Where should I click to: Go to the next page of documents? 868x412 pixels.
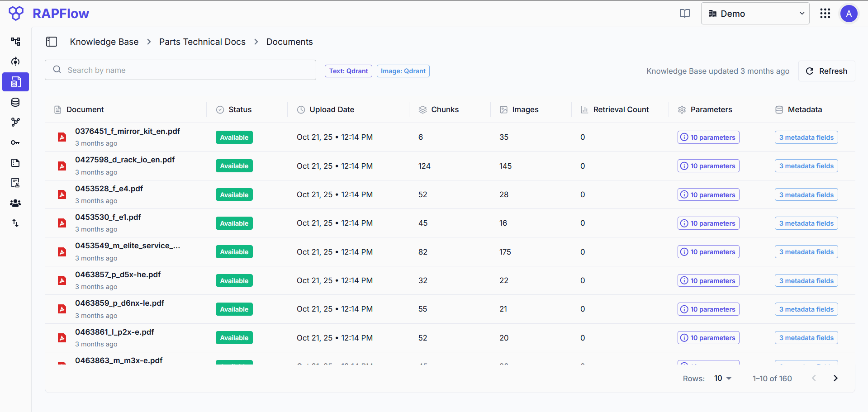tap(835, 378)
